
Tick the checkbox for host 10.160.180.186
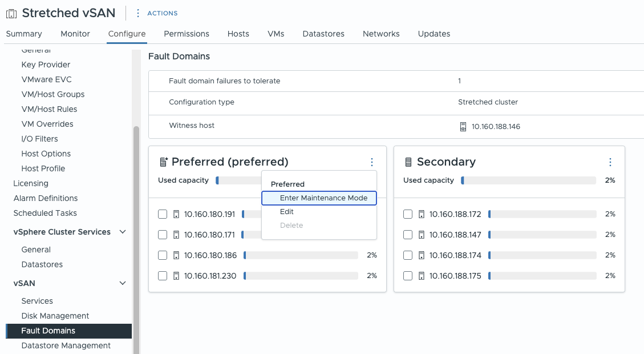163,255
